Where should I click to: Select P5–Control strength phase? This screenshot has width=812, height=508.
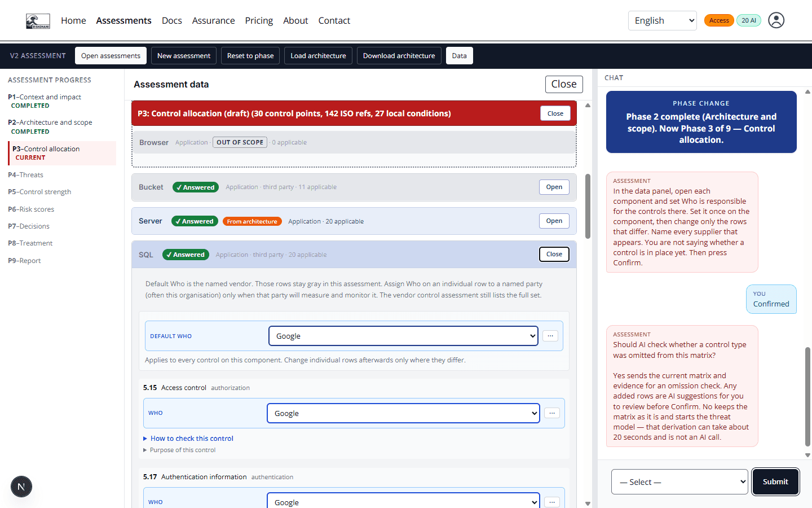(39, 192)
